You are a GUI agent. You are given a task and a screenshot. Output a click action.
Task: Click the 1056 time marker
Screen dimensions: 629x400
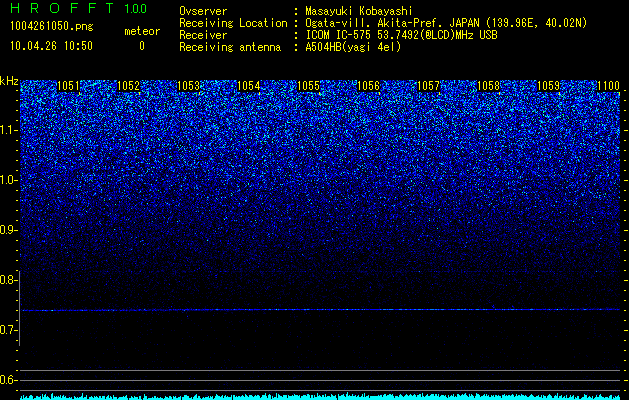(368, 86)
